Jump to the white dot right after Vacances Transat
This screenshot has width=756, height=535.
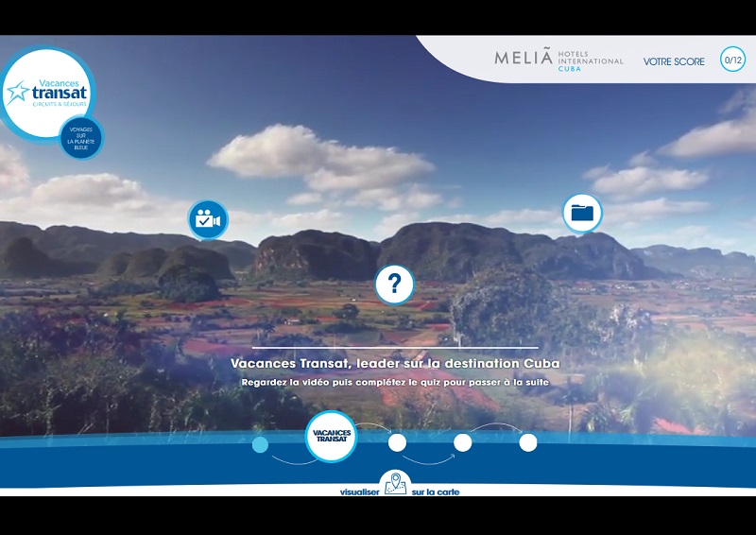point(397,442)
